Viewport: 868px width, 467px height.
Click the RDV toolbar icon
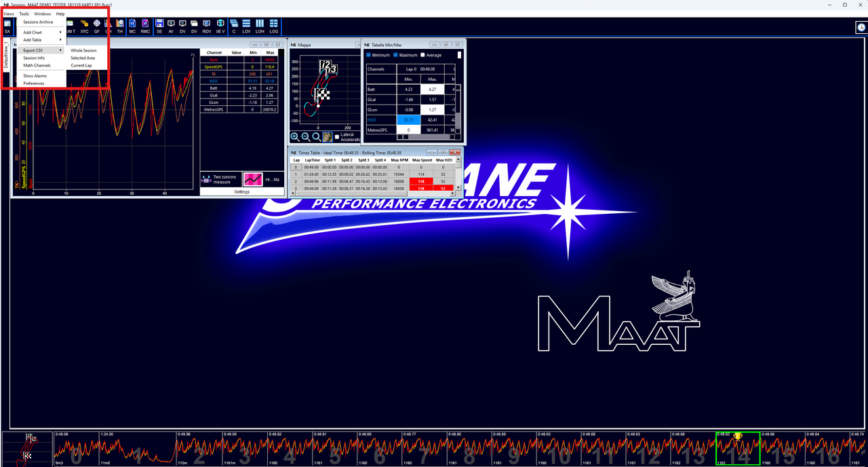pyautogui.click(x=207, y=26)
